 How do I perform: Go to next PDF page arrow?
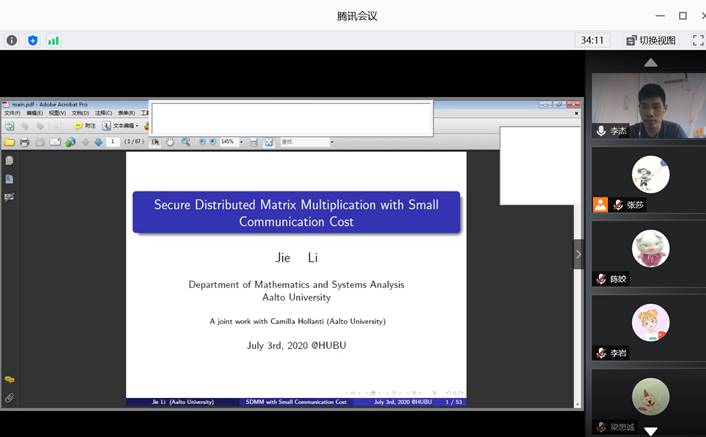(x=98, y=142)
